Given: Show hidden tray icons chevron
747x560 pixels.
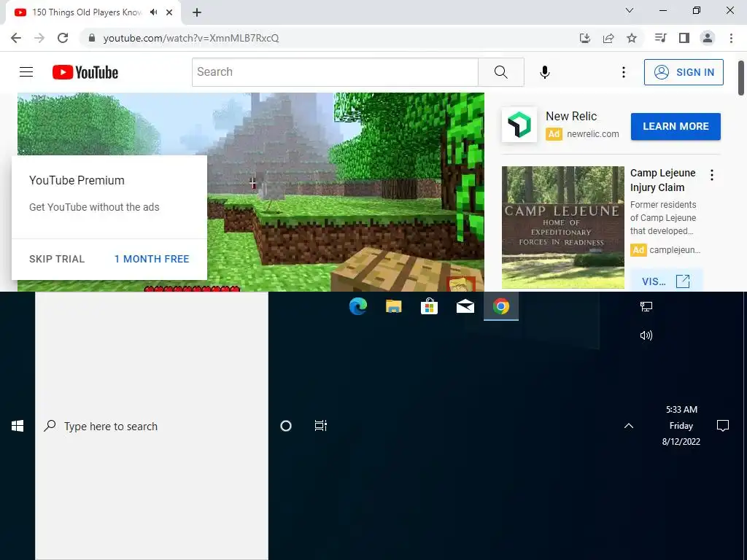Looking at the screenshot, I should pos(629,426).
